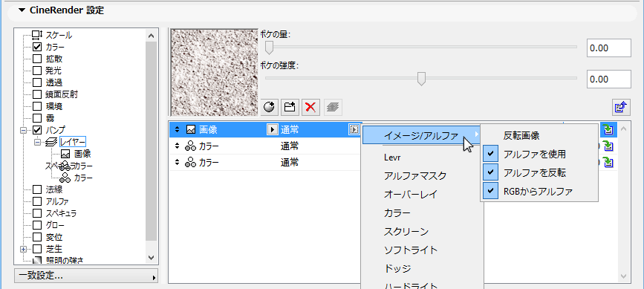Click レイヤー layers icon in the tree

point(51,142)
